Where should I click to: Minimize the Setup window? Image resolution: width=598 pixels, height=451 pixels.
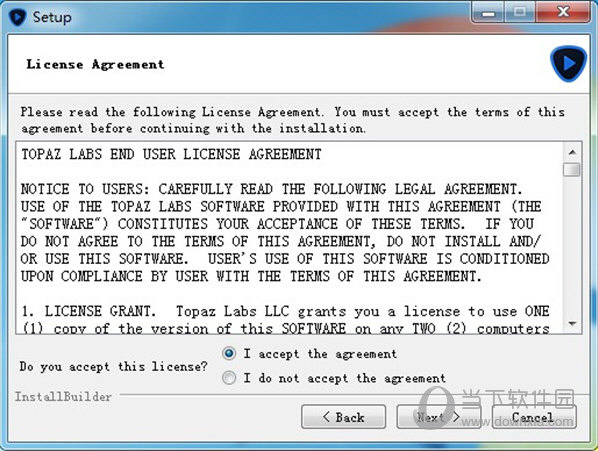[x=488, y=13]
